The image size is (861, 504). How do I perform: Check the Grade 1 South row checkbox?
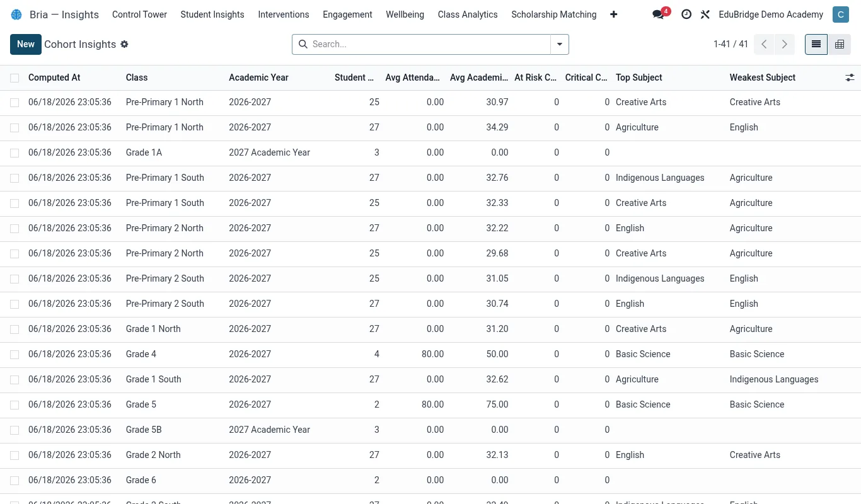[x=14, y=380]
